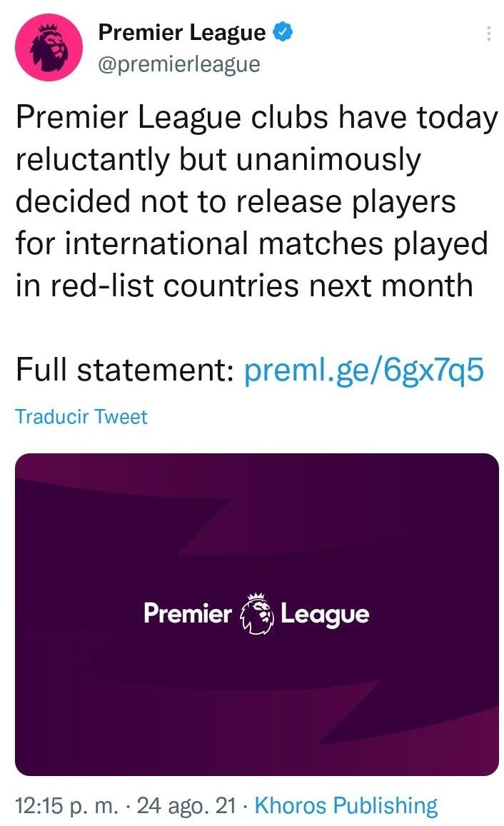This screenshot has height=826, width=504.
Task: Click the white "Premier" wordmark in the card
Action: coord(188,613)
